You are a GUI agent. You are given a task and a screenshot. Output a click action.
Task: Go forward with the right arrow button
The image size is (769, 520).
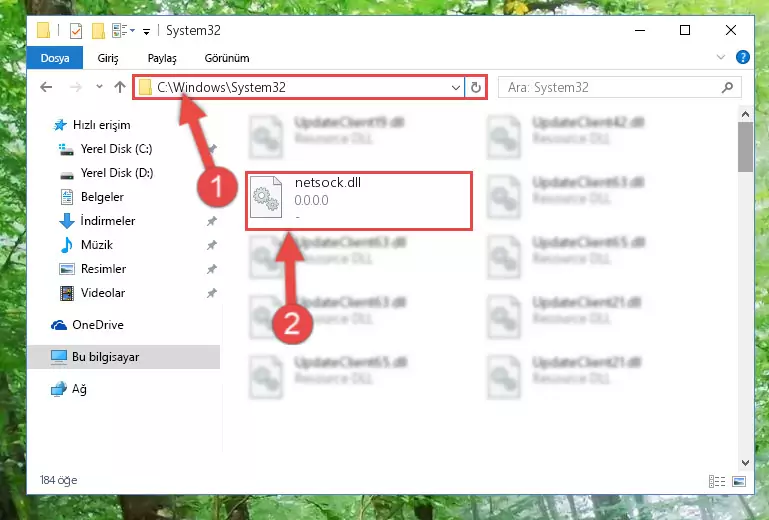click(76, 87)
